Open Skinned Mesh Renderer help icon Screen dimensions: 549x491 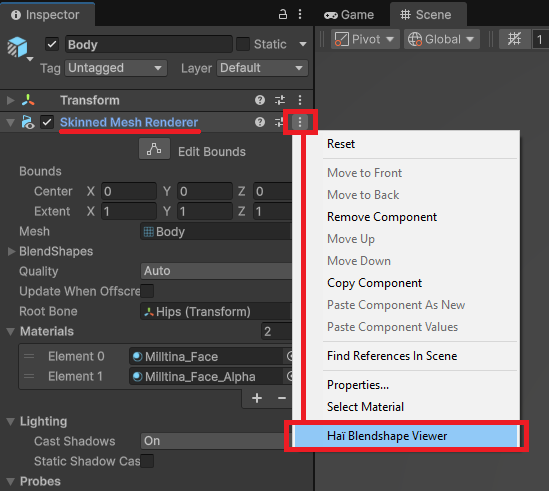[x=260, y=122]
